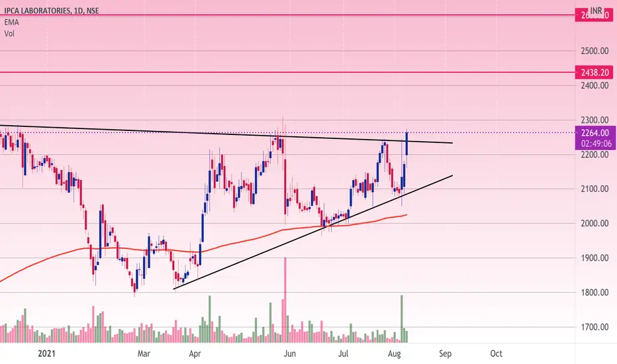Click the 02:49:06 countdown timer label
617x364 pixels.
coord(595,144)
